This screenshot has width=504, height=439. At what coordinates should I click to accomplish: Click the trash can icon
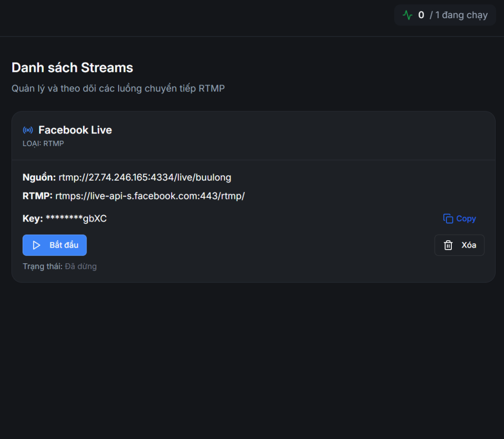click(x=448, y=245)
